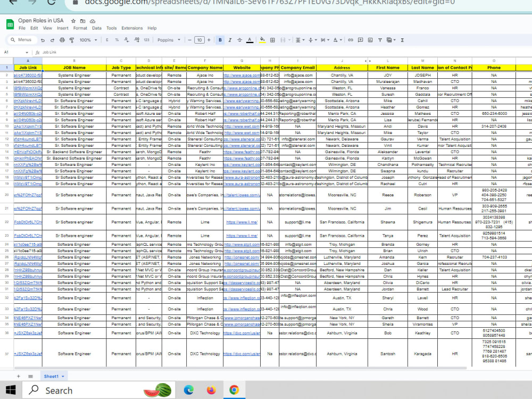The image size is (532, 399).
Task: Open the Edit menu
Action: point(34,28)
